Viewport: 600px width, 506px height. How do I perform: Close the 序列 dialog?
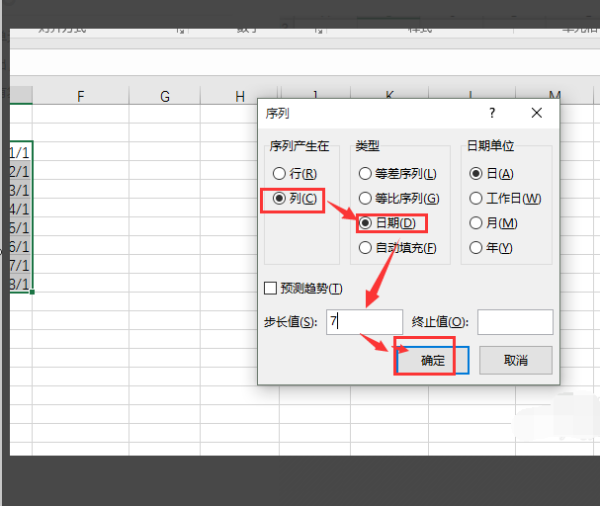536,113
